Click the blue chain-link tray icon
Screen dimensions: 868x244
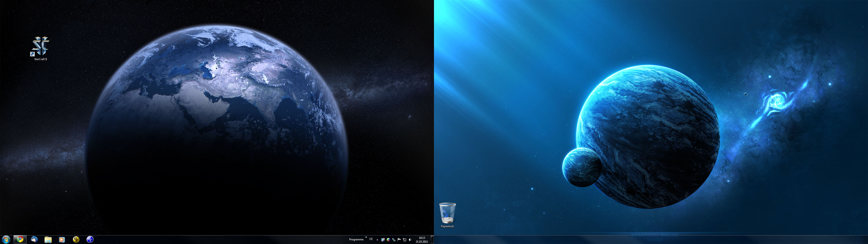pyautogui.click(x=394, y=240)
